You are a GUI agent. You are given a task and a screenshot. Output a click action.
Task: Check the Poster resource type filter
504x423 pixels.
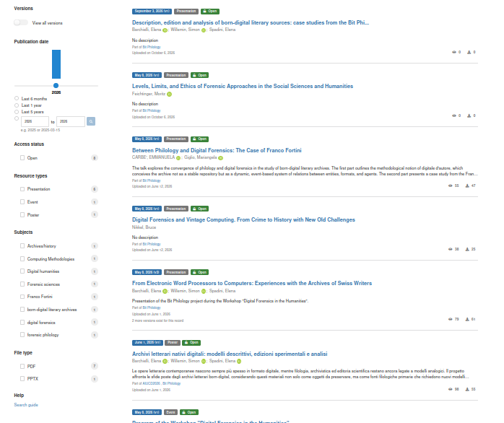22,214
